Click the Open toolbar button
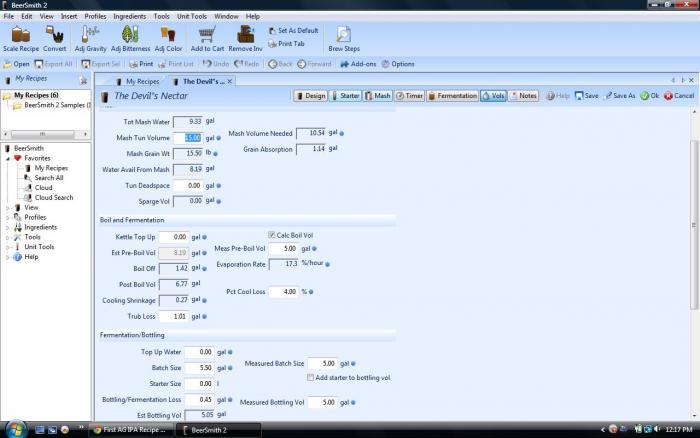The height and width of the screenshot is (438, 700). [17, 64]
